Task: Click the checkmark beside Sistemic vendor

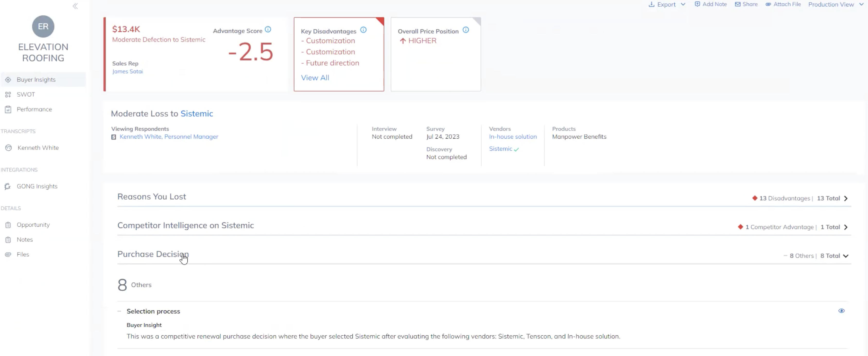Action: coord(516,149)
